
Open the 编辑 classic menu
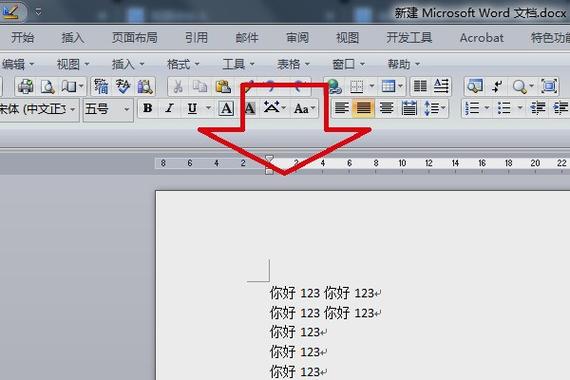(x=17, y=64)
